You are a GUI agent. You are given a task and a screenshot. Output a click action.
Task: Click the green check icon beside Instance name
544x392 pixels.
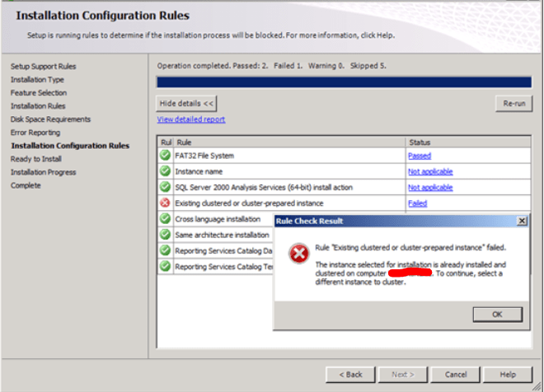(166, 171)
